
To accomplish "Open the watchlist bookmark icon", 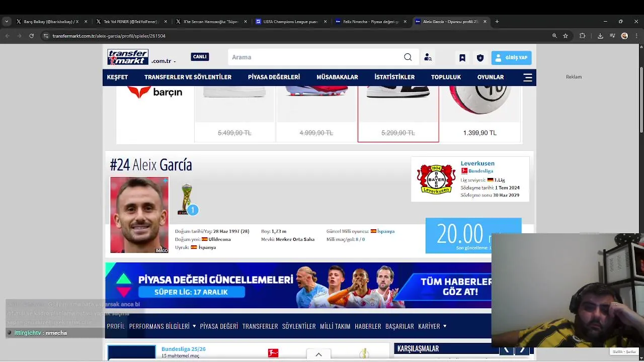I will [462, 58].
